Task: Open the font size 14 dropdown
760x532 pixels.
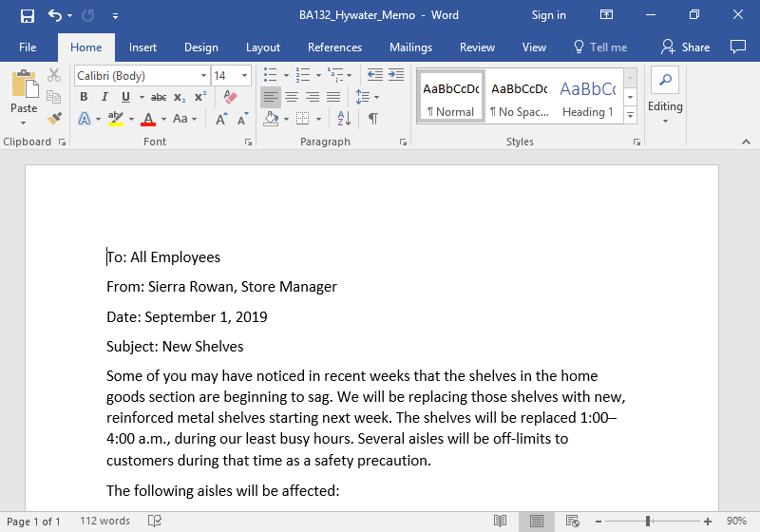Action: tap(245, 76)
